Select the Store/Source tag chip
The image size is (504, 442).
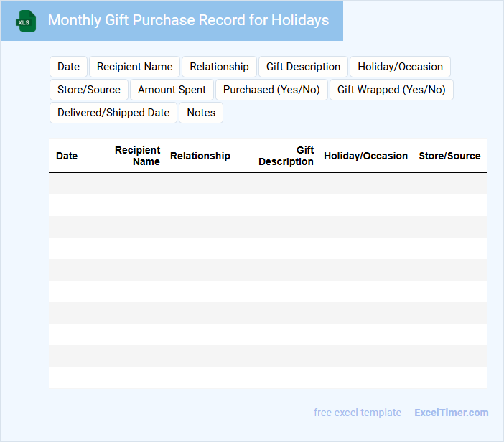coord(89,90)
